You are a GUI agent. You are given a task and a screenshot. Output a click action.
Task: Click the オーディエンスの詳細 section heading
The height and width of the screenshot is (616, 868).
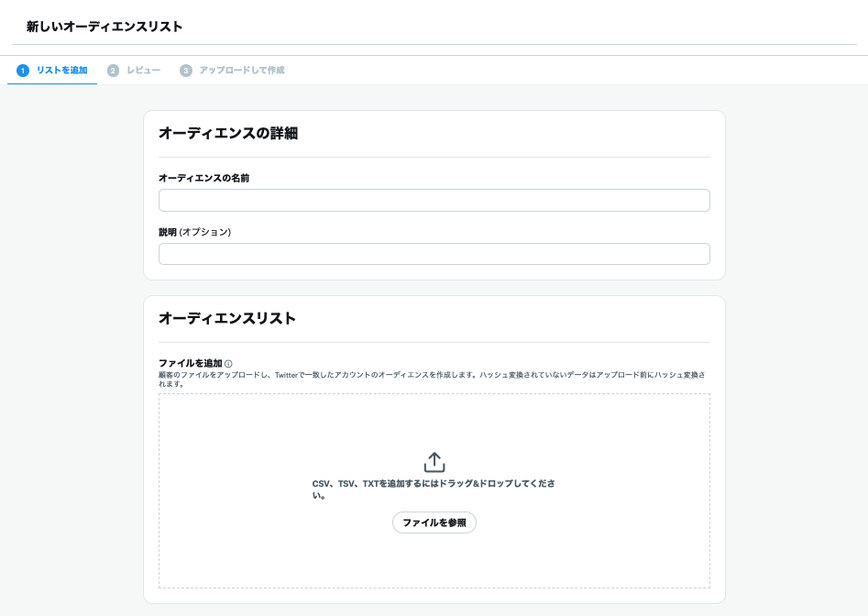coord(227,134)
